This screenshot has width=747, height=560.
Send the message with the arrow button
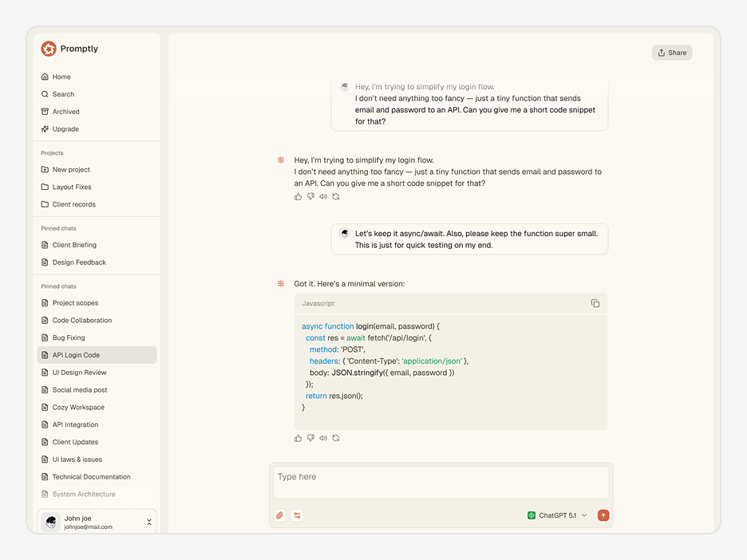603,515
